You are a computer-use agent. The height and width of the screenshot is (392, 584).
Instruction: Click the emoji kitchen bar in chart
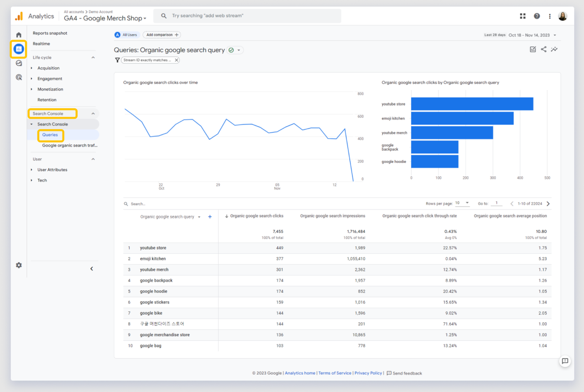pyautogui.click(x=462, y=119)
